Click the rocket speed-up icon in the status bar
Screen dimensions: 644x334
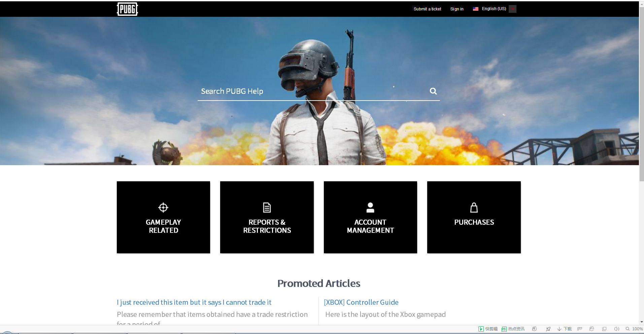[x=548, y=329]
